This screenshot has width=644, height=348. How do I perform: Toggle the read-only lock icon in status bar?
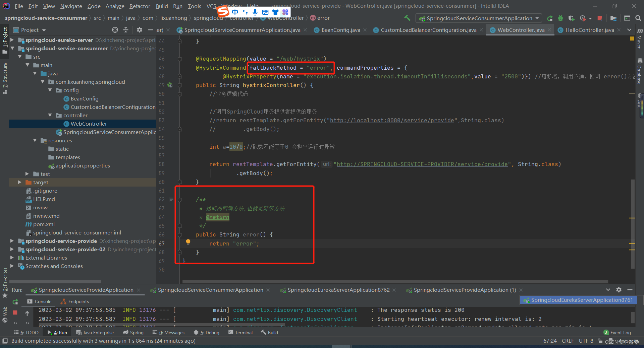[600, 341]
